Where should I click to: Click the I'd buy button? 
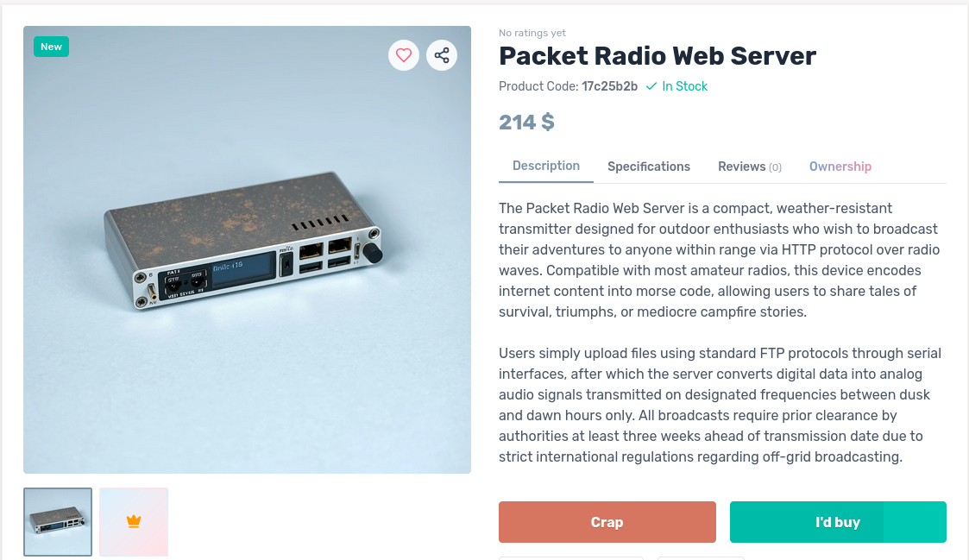[838, 522]
